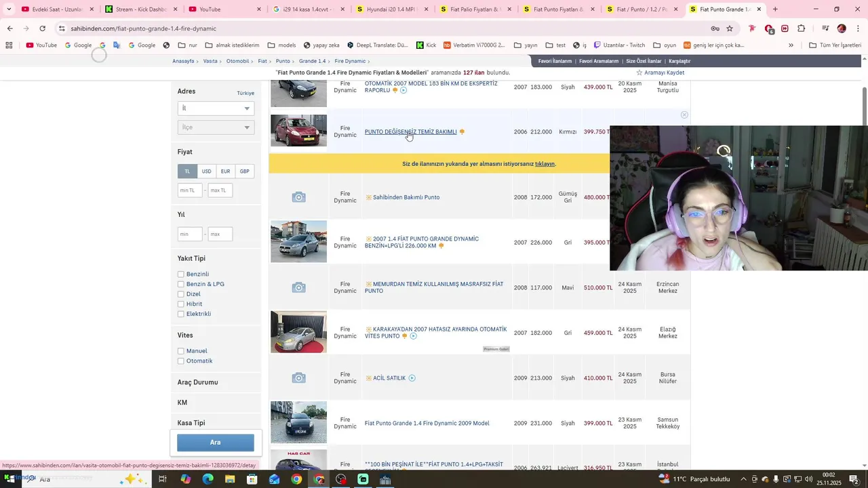
Task: Check the Hibrit fuel type box
Action: 181,304
